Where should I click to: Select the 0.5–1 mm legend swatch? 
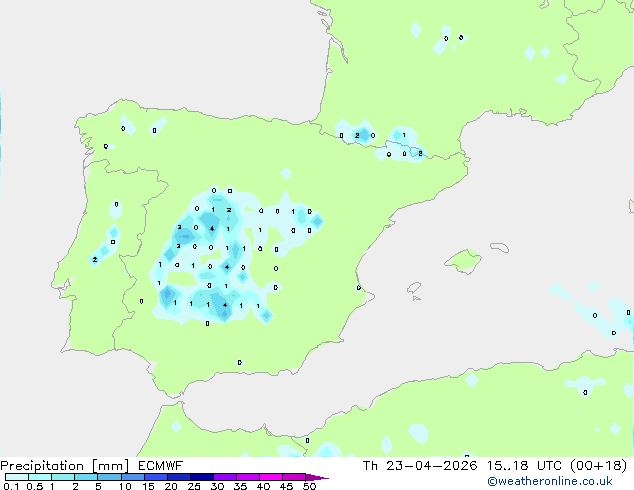[x=40, y=477]
